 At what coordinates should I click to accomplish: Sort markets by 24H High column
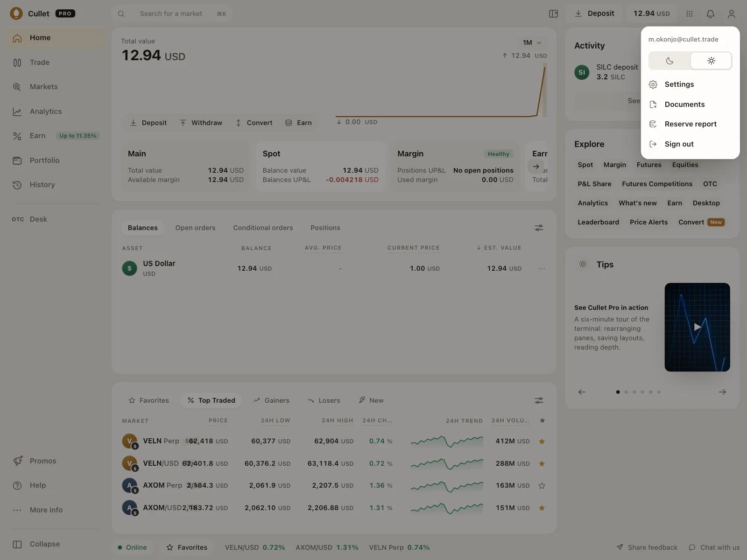(x=338, y=420)
